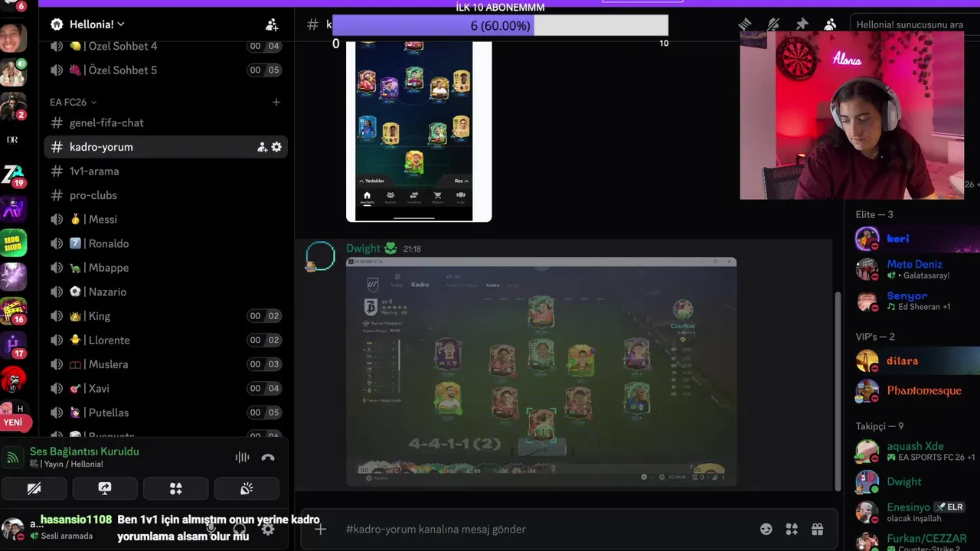Add a channel to the EA FC26 category
This screenshot has height=551, width=980.
276,102
